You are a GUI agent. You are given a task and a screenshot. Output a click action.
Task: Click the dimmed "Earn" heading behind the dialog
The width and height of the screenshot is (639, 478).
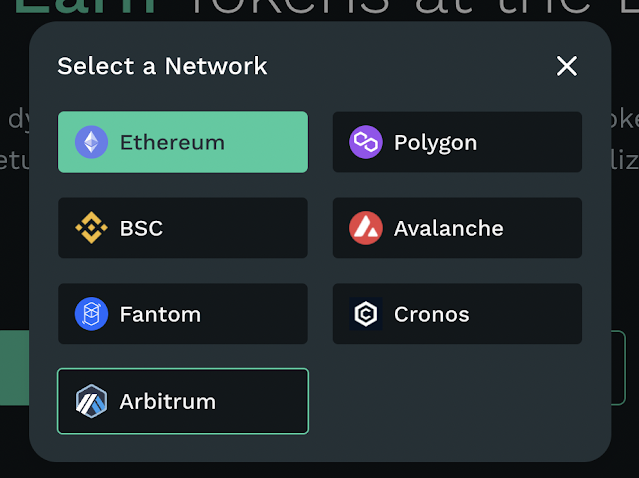[x=85, y=8]
